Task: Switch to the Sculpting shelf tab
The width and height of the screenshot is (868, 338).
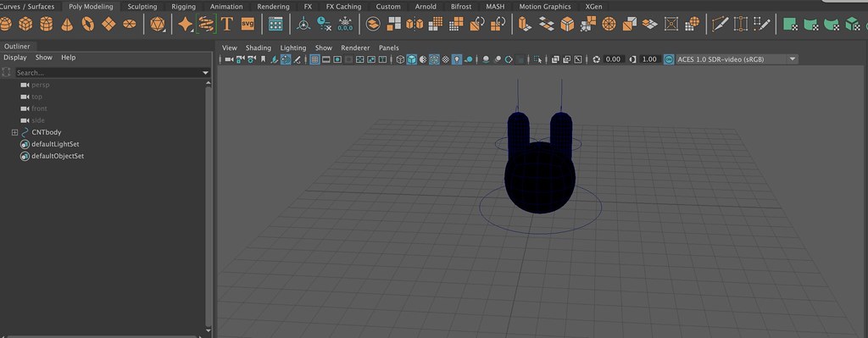Action: pos(142,7)
